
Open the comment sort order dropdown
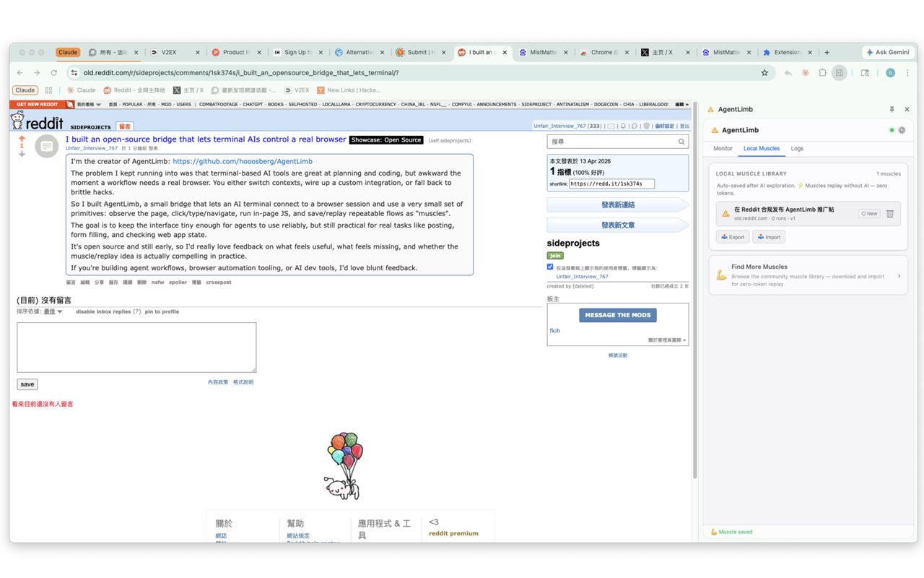53,312
